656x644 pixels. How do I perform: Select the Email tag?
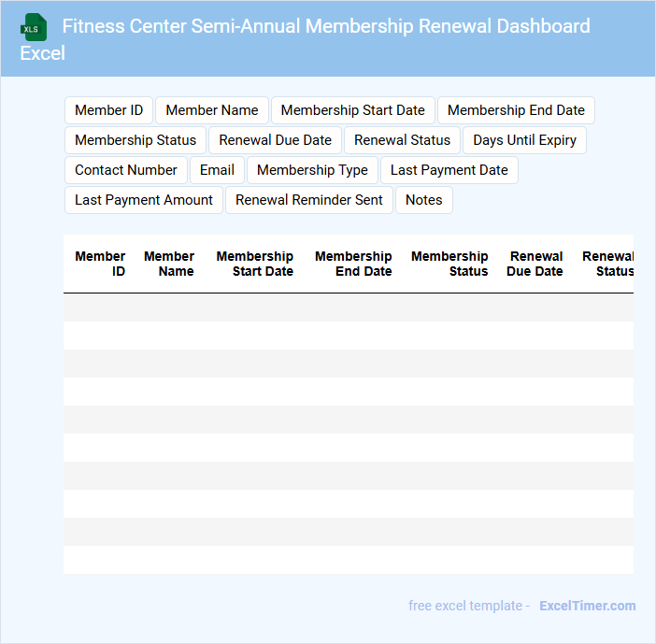click(217, 170)
